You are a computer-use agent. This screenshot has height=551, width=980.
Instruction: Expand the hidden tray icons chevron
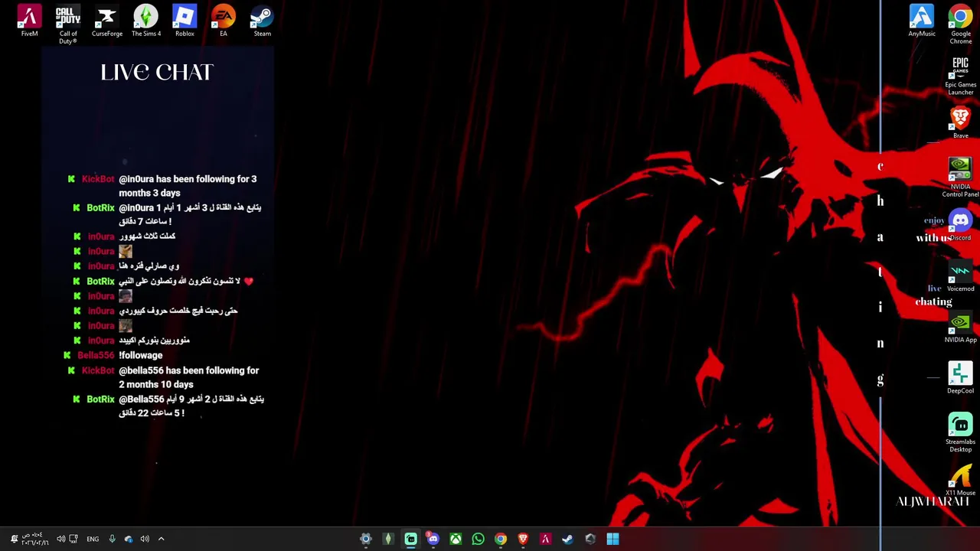(161, 539)
